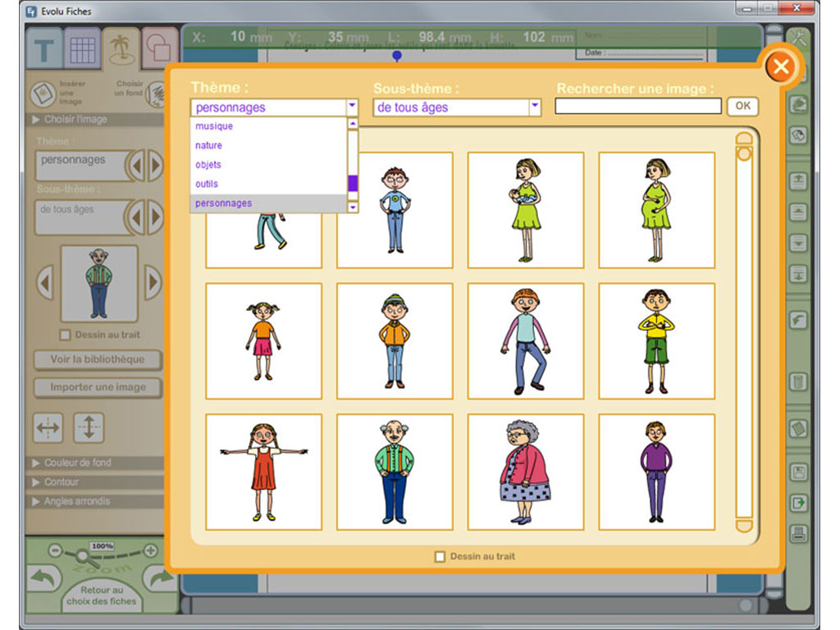Expand the Angles arrondis section
Image resolution: width=840 pixels, height=630 pixels.
(76, 501)
